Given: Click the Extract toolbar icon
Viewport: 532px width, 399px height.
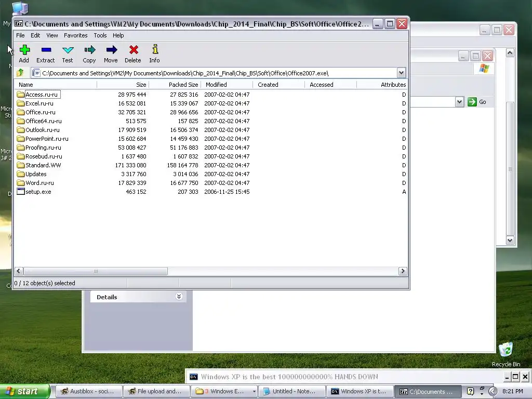Looking at the screenshot, I should 46,50.
